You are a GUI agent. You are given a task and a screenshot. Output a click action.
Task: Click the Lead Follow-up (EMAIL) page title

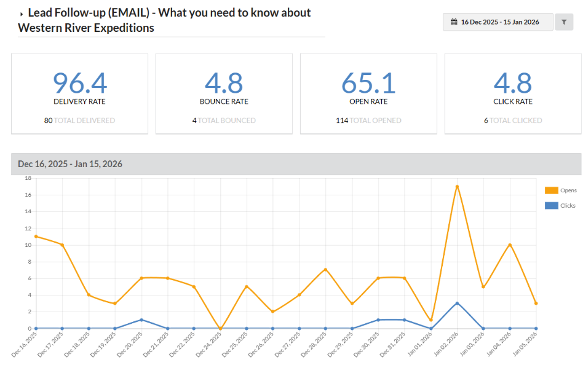tap(164, 20)
